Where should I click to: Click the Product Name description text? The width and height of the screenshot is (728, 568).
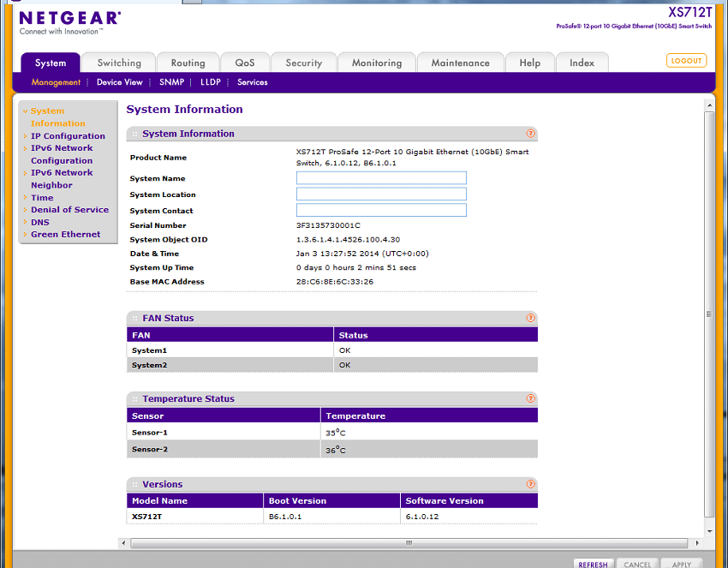click(412, 158)
